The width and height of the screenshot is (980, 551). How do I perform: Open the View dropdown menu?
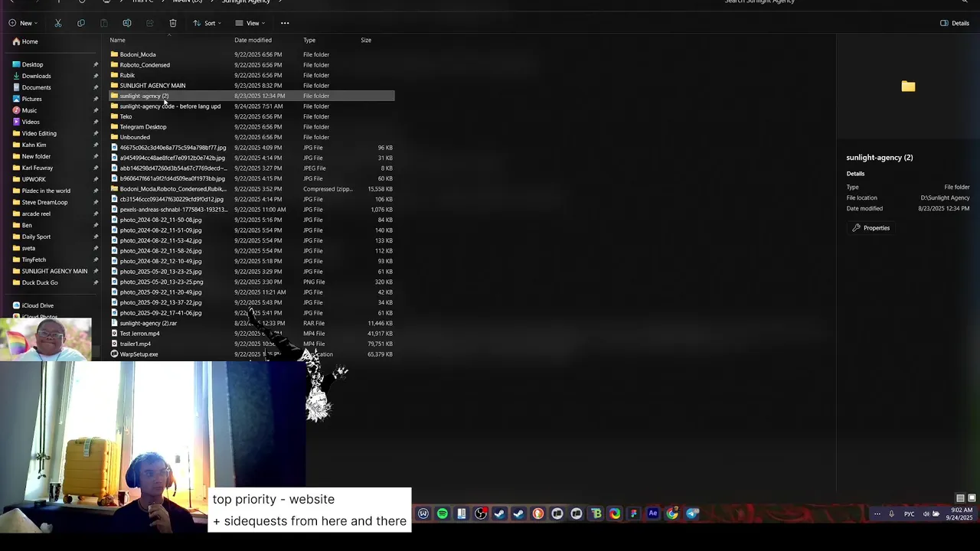pos(250,23)
